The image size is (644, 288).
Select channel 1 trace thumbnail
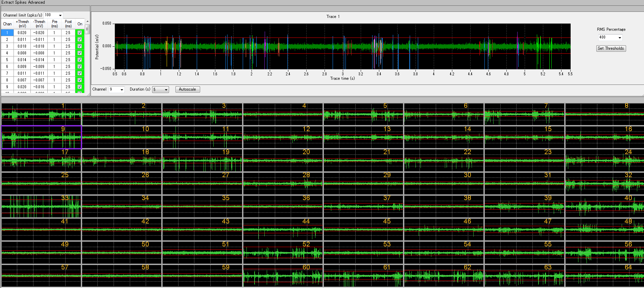pos(41,114)
